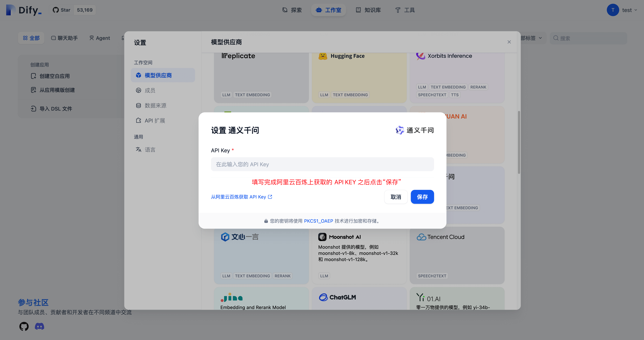Click the Tencent Cloud logo icon
Viewport: 644px width, 340px height.
coord(421,237)
